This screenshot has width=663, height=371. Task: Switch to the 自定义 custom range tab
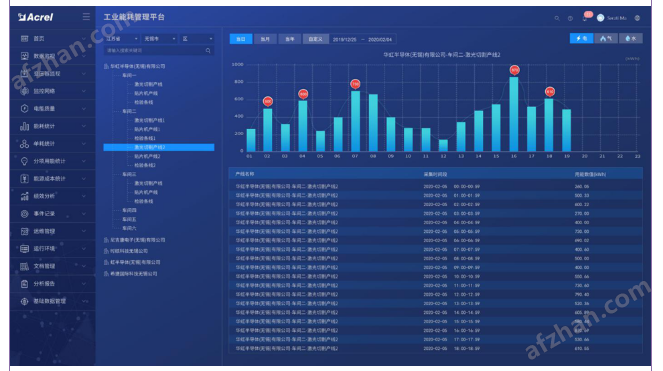315,39
